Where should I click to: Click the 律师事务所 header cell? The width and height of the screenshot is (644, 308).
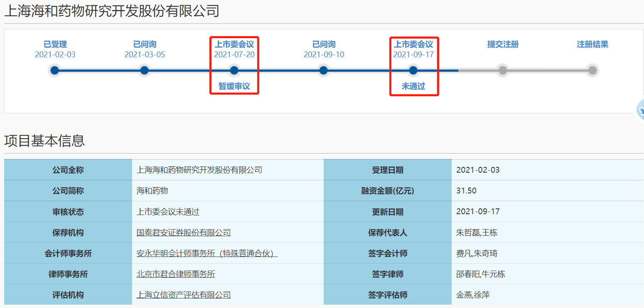click(x=68, y=274)
